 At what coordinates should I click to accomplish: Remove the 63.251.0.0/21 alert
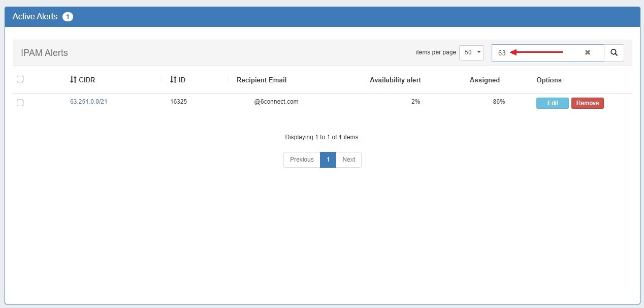tap(587, 103)
